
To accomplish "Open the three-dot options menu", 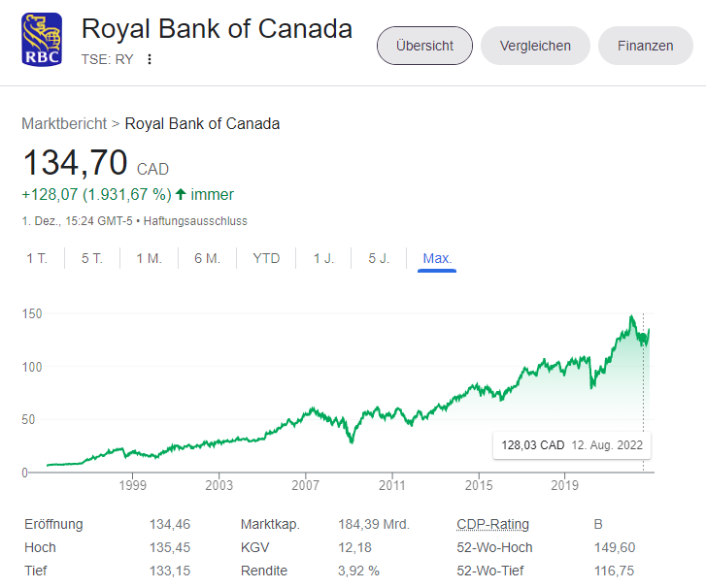I will (150, 59).
